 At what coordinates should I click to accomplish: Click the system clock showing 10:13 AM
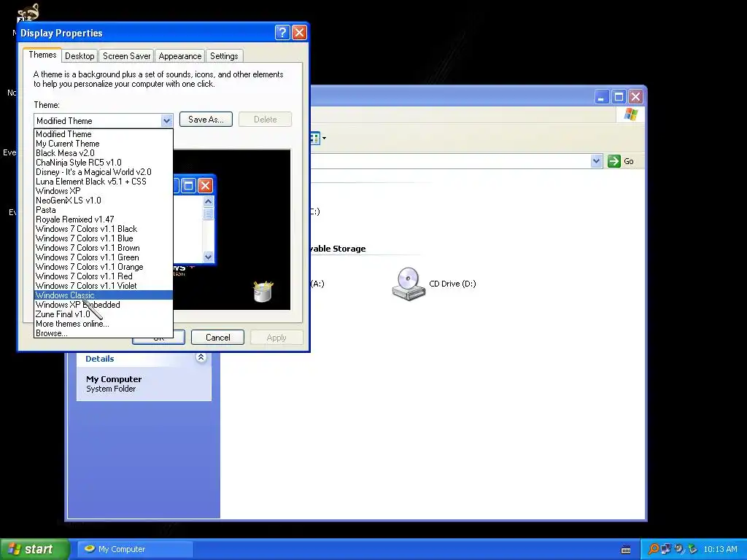pos(720,549)
